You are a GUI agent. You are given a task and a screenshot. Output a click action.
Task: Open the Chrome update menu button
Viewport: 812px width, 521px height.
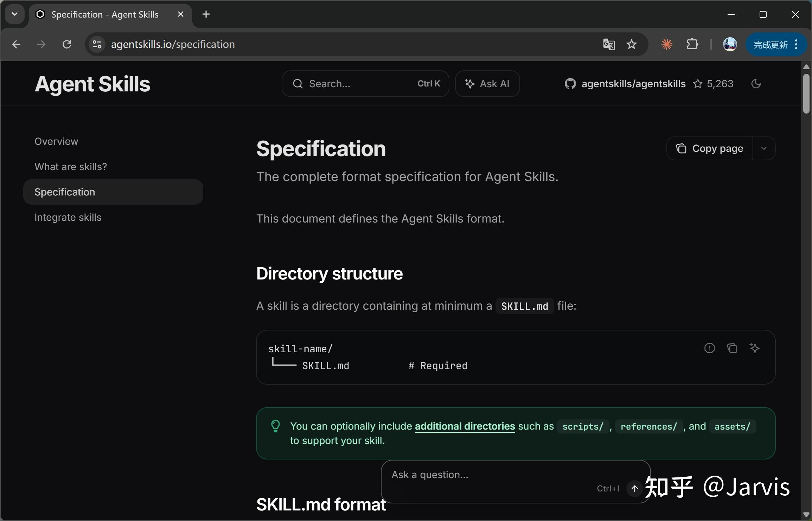776,44
